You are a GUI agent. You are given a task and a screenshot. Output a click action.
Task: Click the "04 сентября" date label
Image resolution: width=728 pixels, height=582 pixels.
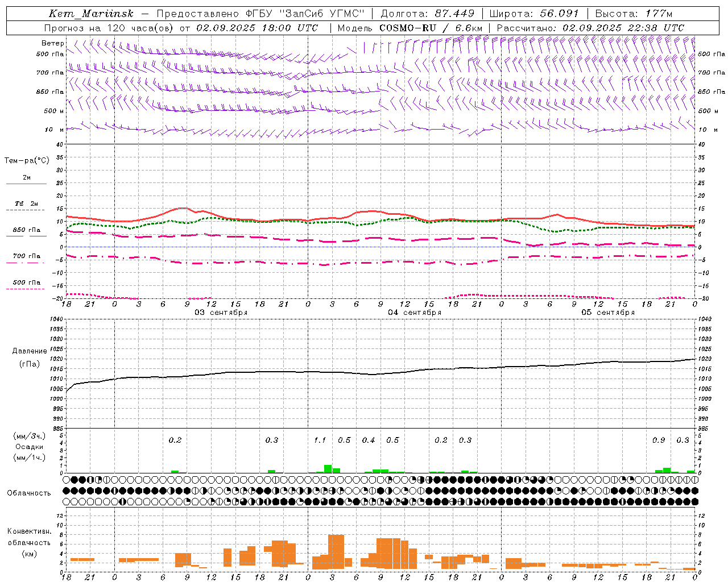click(415, 313)
